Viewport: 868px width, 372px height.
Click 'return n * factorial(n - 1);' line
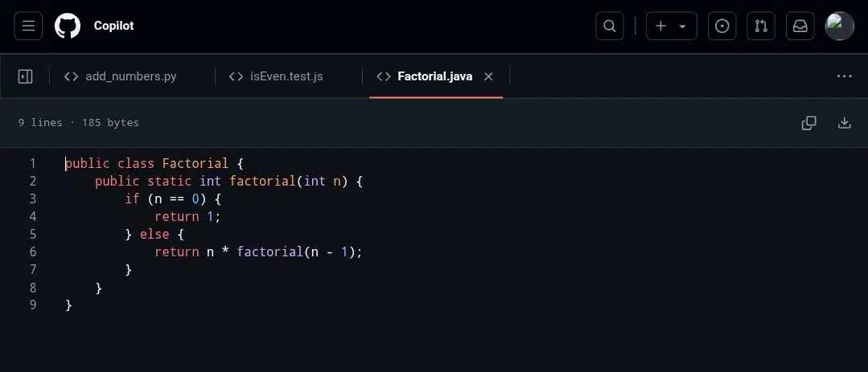[x=258, y=252]
